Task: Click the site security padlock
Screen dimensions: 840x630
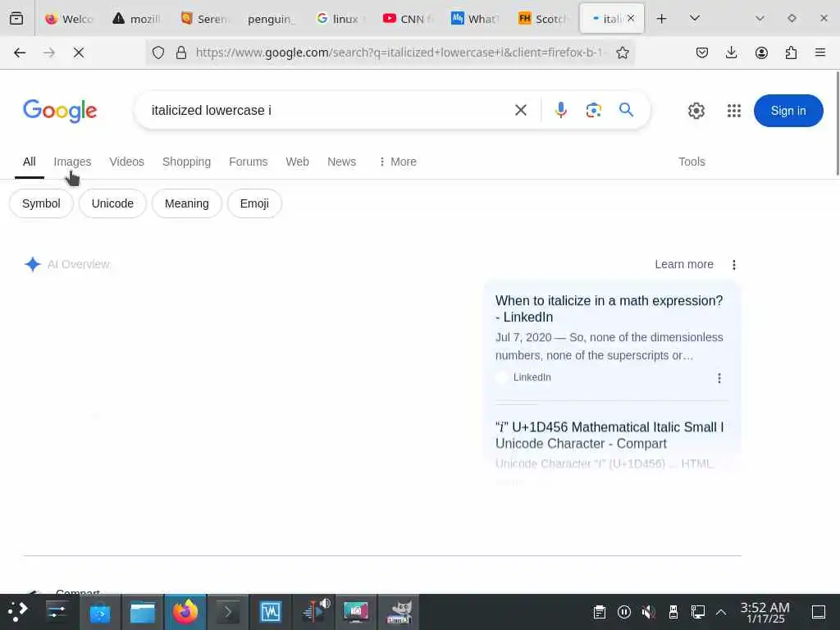Action: pyautogui.click(x=181, y=52)
